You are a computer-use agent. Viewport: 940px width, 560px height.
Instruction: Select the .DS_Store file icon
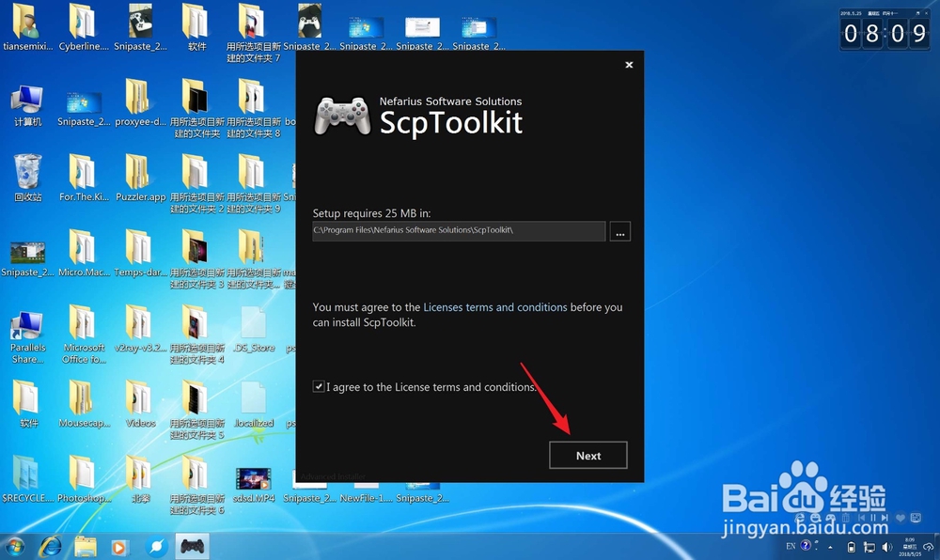coord(254,330)
